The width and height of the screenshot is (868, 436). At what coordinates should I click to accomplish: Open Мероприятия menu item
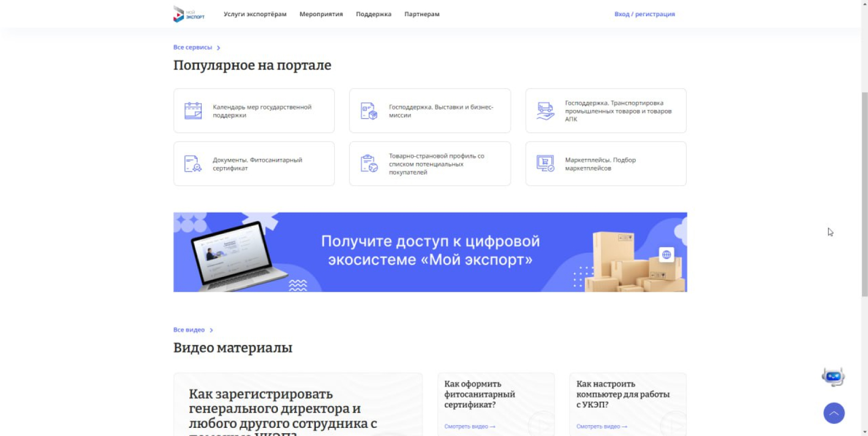click(321, 14)
